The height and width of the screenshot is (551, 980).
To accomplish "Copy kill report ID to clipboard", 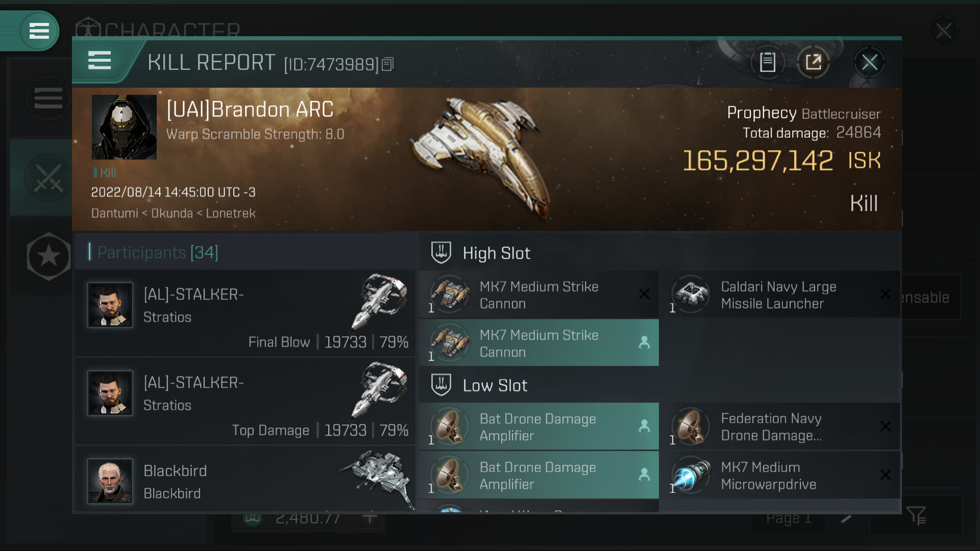I will [x=388, y=64].
